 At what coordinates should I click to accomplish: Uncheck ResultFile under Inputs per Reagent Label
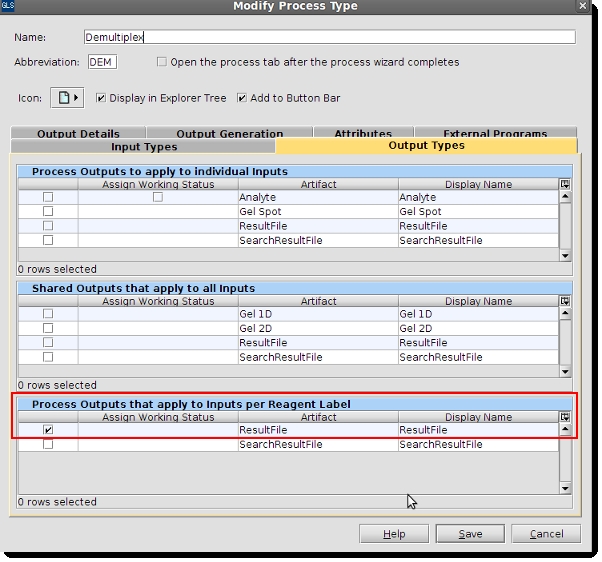pos(47,430)
